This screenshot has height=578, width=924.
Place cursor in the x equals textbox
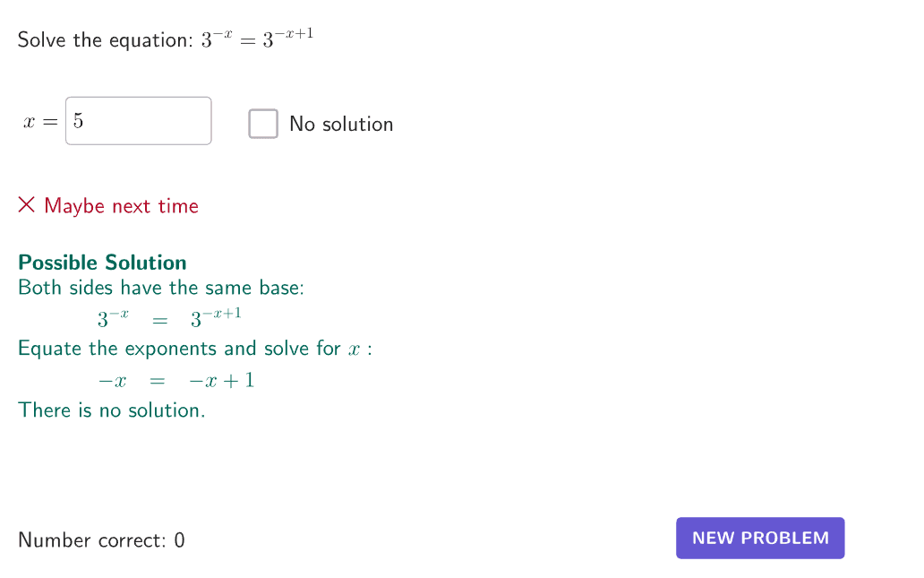[x=138, y=120]
